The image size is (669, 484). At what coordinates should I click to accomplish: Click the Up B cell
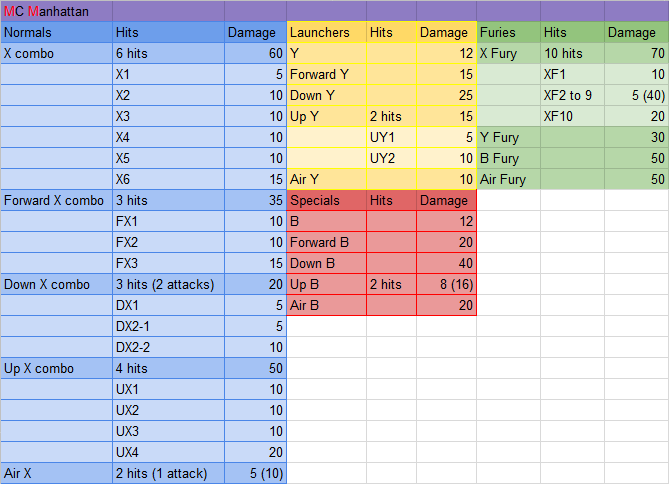tap(326, 284)
